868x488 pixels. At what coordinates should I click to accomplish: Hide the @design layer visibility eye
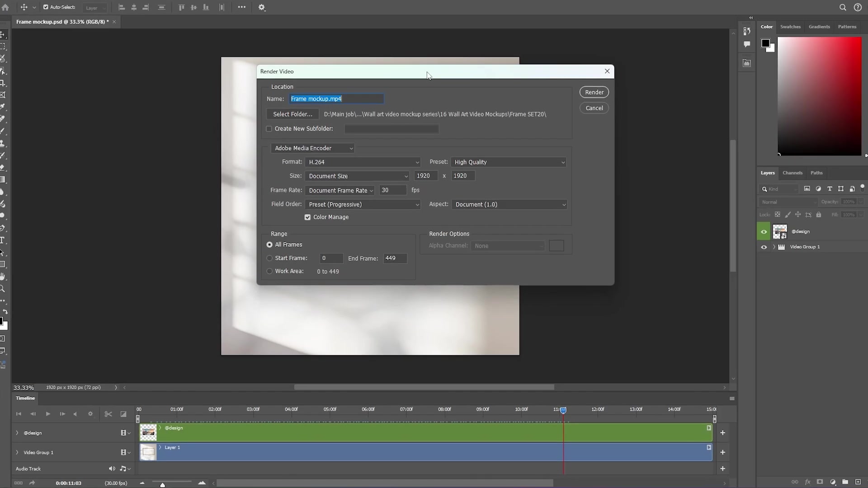pos(764,231)
